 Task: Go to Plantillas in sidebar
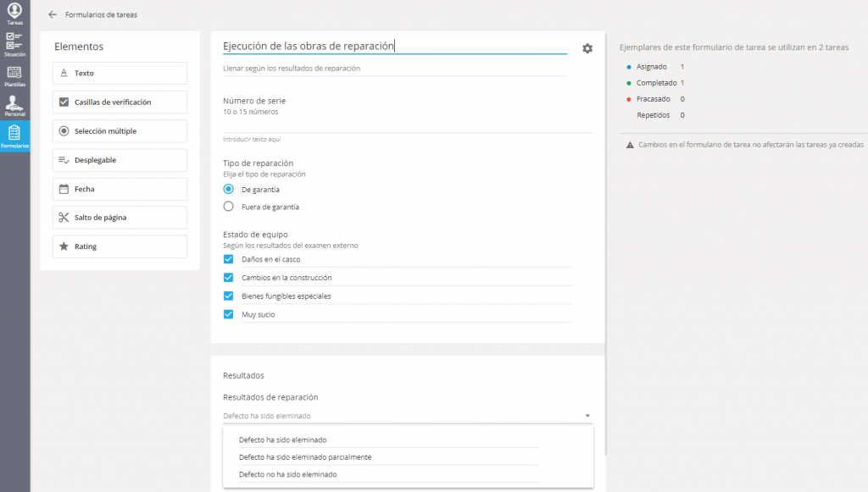coord(14,75)
